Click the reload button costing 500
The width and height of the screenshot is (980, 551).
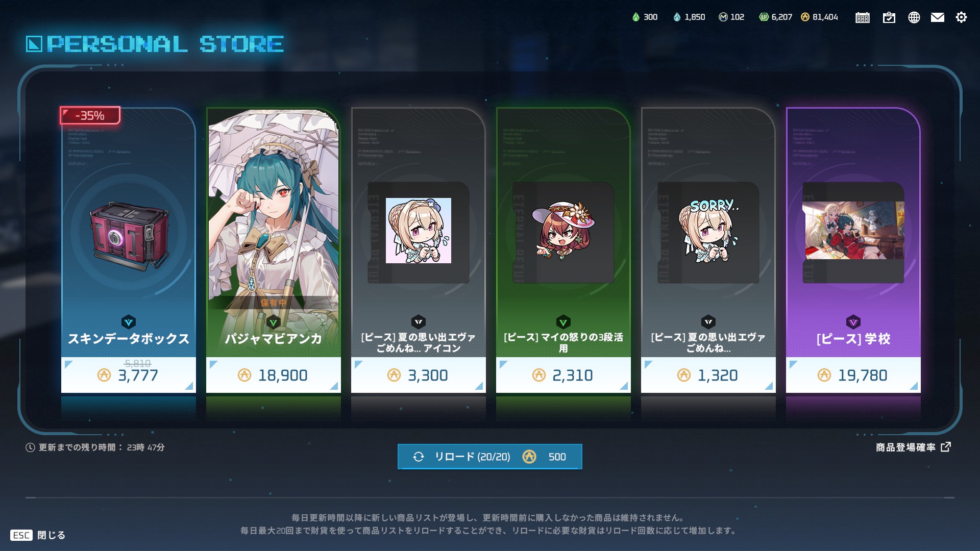490,457
